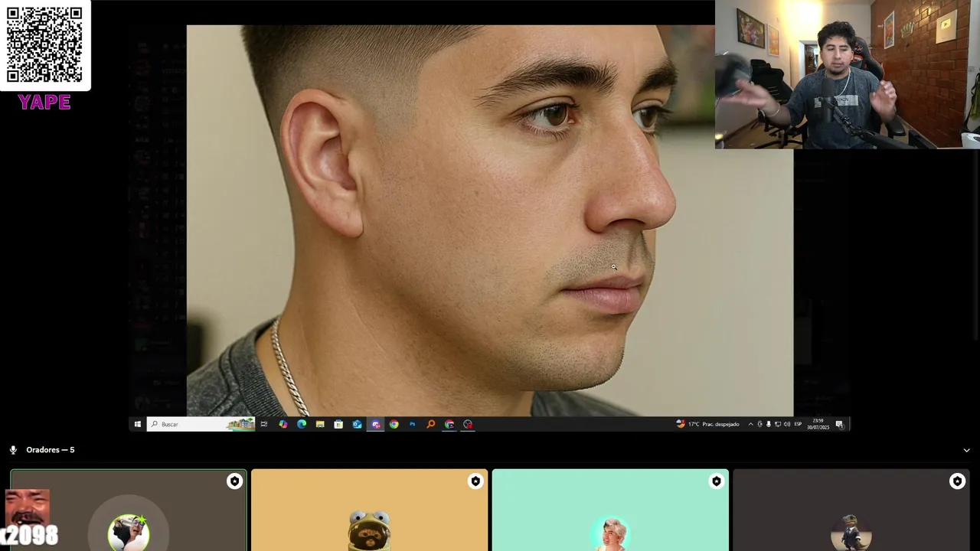The width and height of the screenshot is (980, 551).
Task: Open Task View from the taskbar
Action: (x=264, y=424)
